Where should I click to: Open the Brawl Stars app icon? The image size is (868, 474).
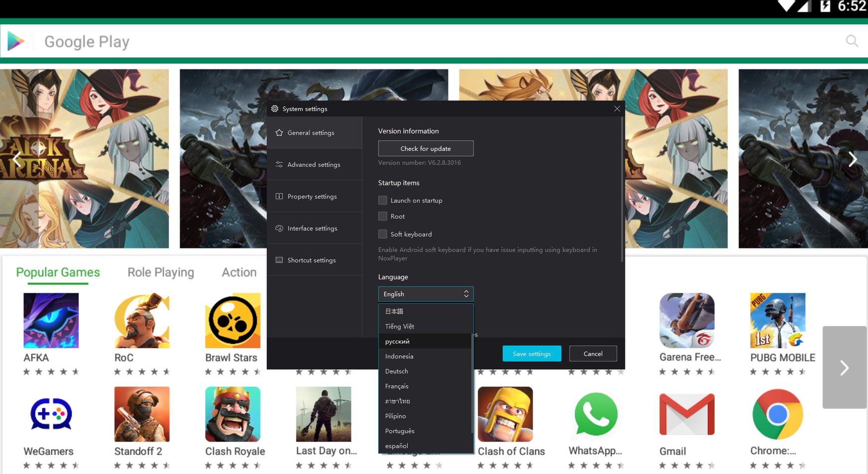click(x=232, y=321)
